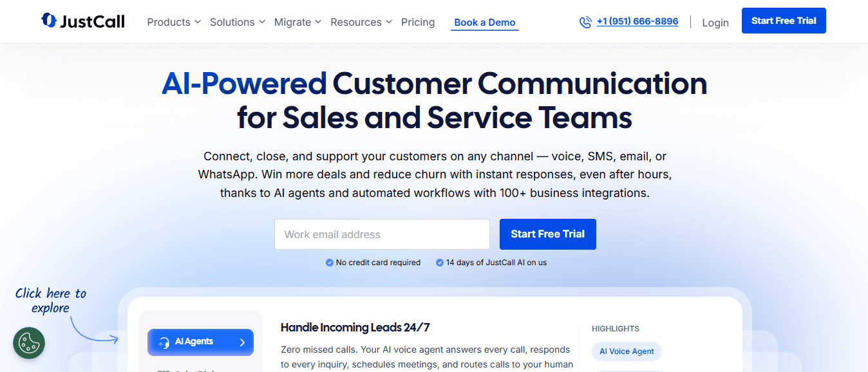Focus the Work email address field

382,234
